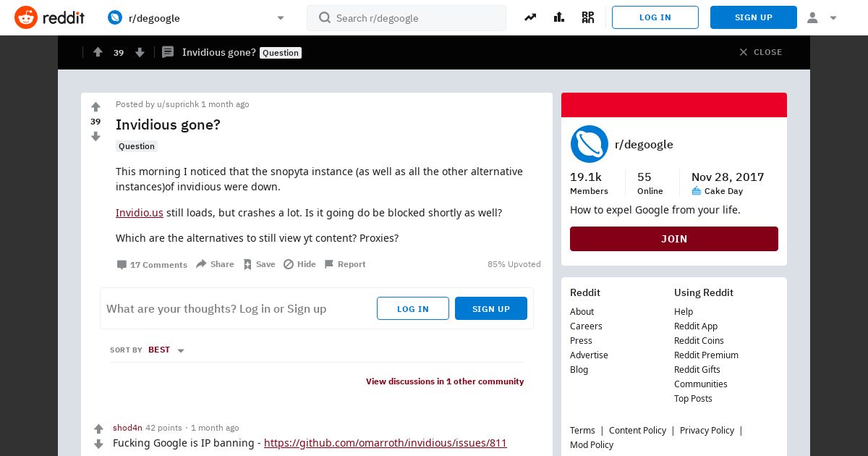Join the r/degoogle community
Screen dimensions: 868x456
pos(674,239)
